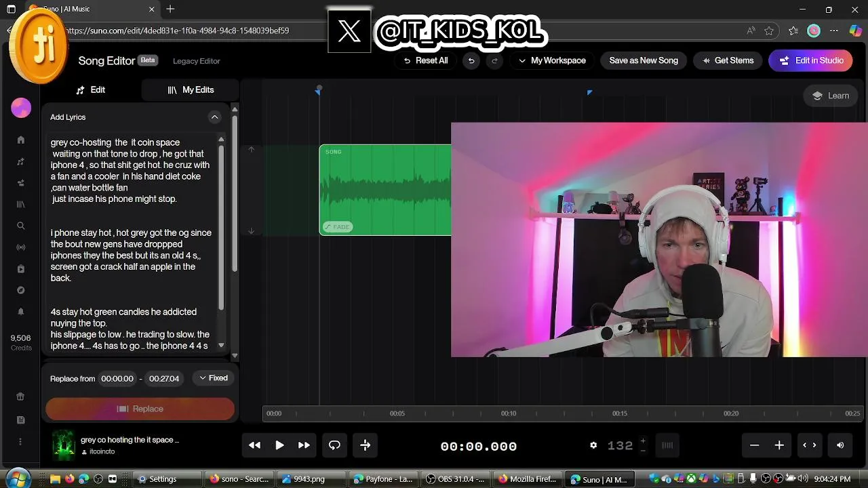Click the replace start time 00:00.00 field
The height and width of the screenshot is (488, 868).
click(x=117, y=378)
